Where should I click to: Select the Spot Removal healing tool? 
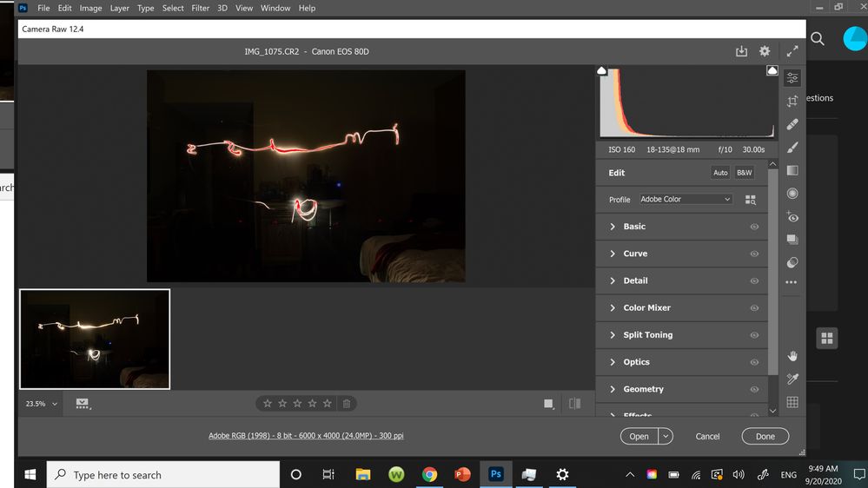click(792, 124)
